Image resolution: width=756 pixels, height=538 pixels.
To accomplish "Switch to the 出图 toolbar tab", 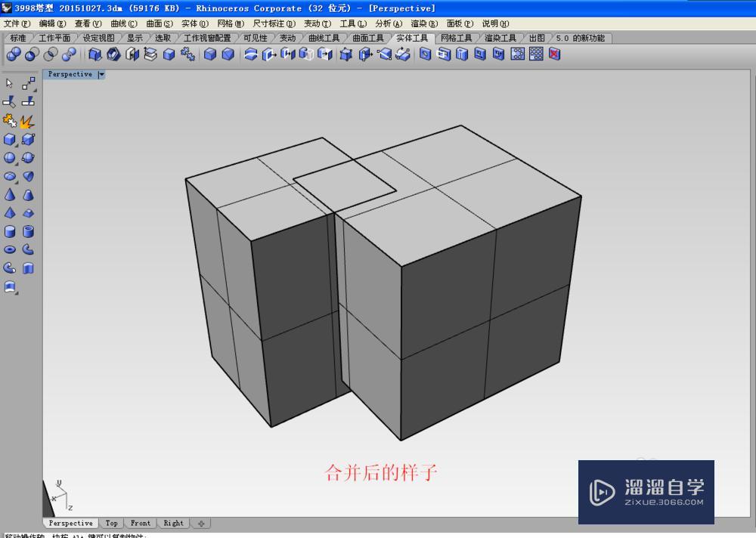I will pos(537,38).
